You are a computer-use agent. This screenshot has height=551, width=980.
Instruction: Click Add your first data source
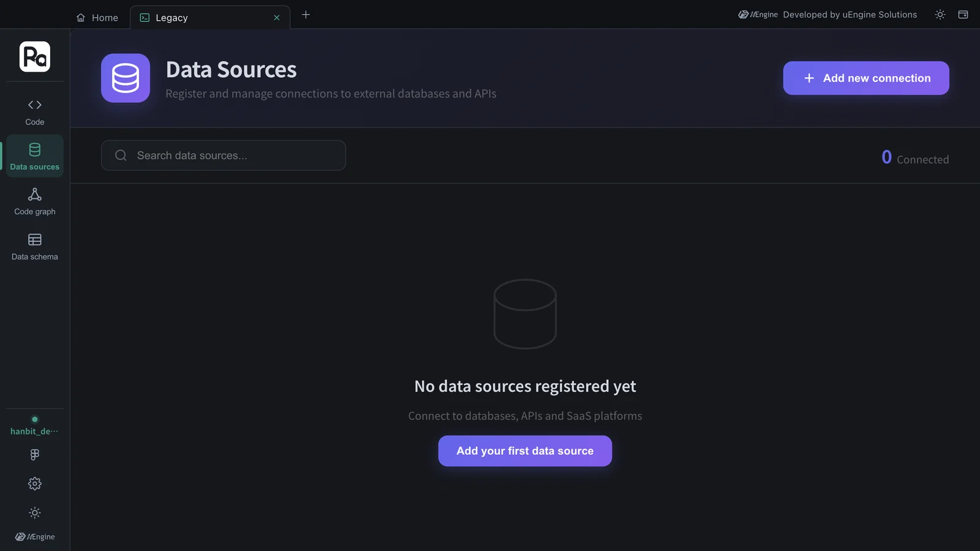click(x=525, y=451)
